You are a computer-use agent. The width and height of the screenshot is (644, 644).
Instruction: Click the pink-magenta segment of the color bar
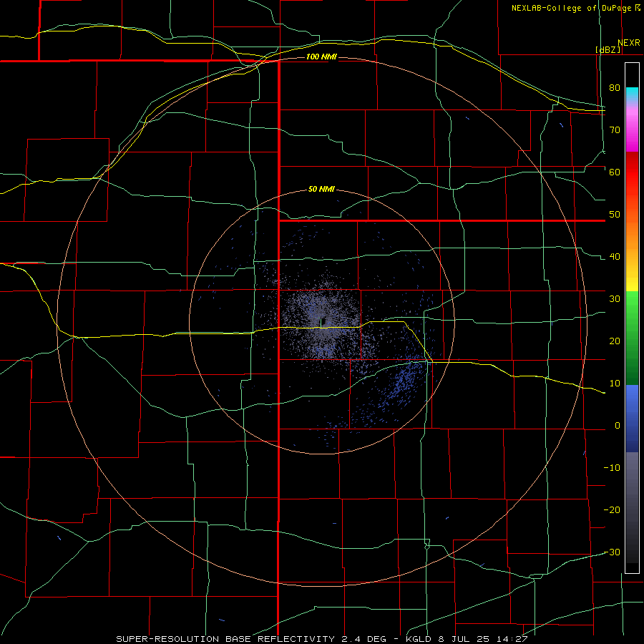(632, 127)
